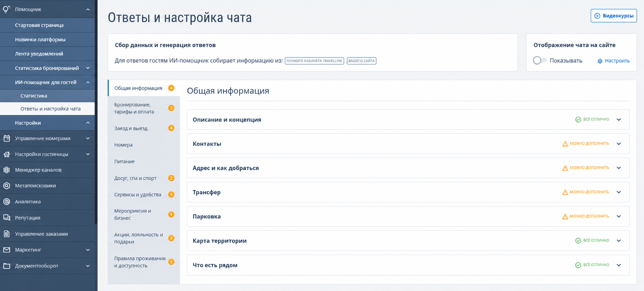Collapse the Помощник sidebar group chevron
This screenshot has width=644, height=291.
[x=88, y=9]
